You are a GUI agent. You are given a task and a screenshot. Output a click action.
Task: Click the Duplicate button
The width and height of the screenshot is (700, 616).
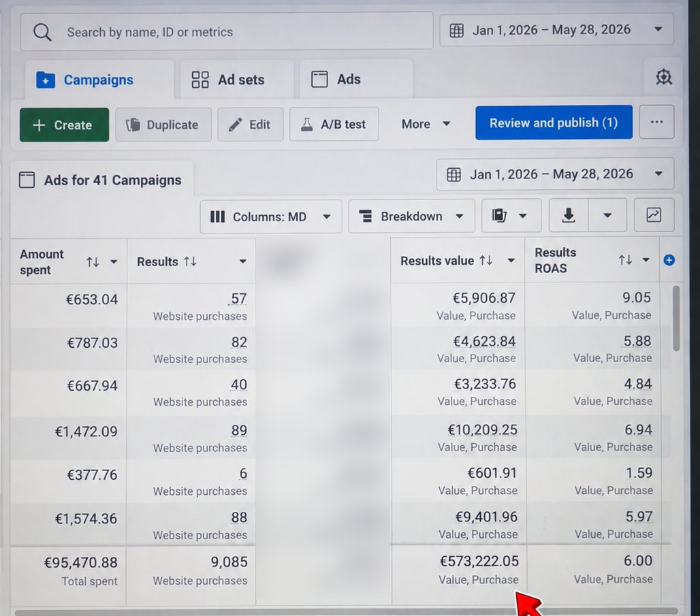coord(163,125)
